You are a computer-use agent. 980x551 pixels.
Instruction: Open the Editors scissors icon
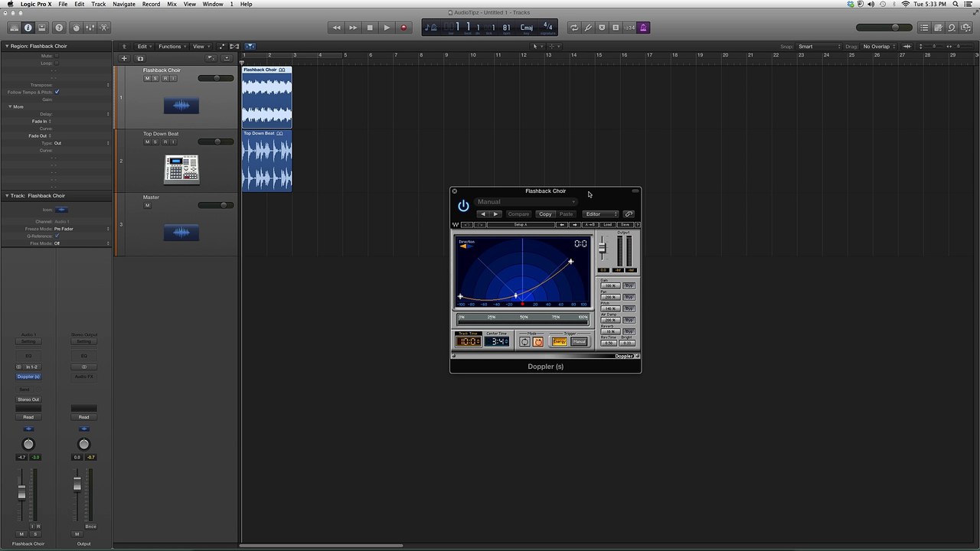pyautogui.click(x=104, y=28)
